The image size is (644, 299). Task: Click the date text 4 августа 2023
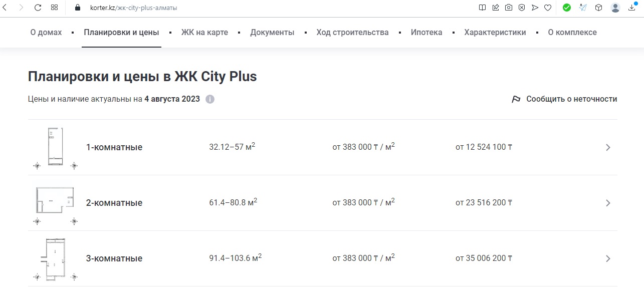pyautogui.click(x=172, y=99)
